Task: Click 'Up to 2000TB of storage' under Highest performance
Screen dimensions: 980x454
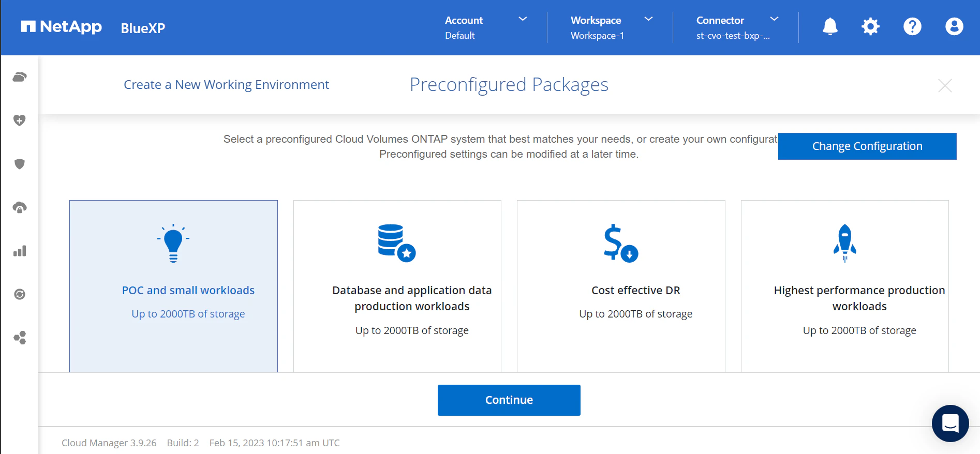Action: pyautogui.click(x=859, y=331)
